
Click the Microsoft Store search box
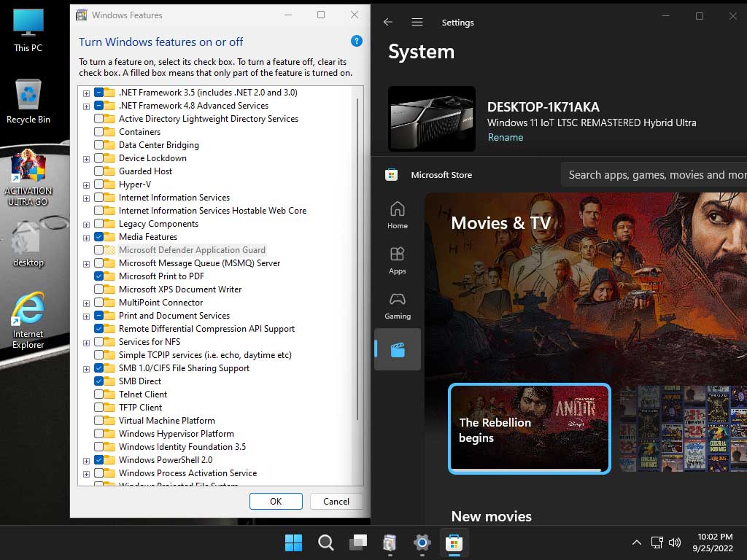click(x=654, y=175)
